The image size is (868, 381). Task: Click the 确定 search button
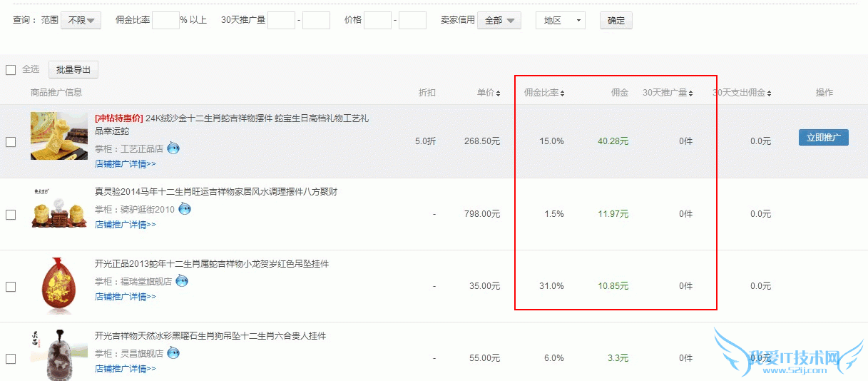pyautogui.click(x=616, y=21)
